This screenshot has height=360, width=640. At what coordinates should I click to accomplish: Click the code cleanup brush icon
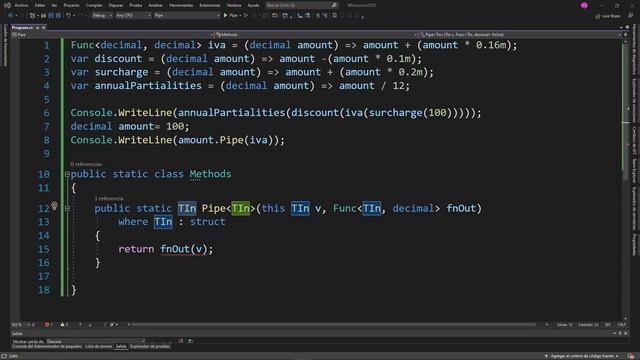(113, 325)
